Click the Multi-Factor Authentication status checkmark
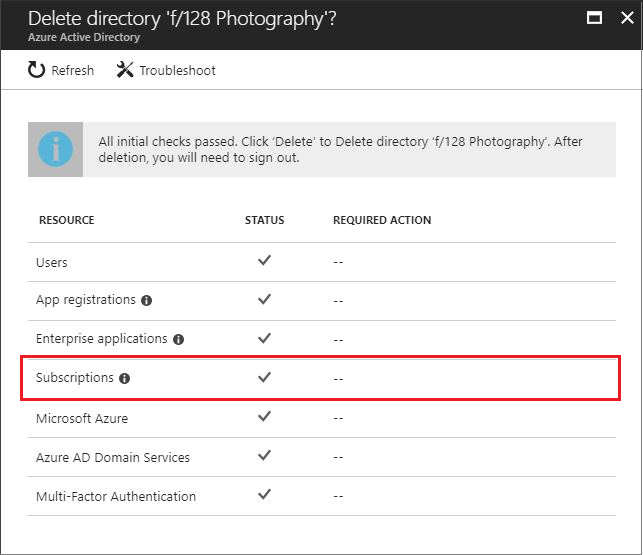This screenshot has height=555, width=643. tap(264, 494)
